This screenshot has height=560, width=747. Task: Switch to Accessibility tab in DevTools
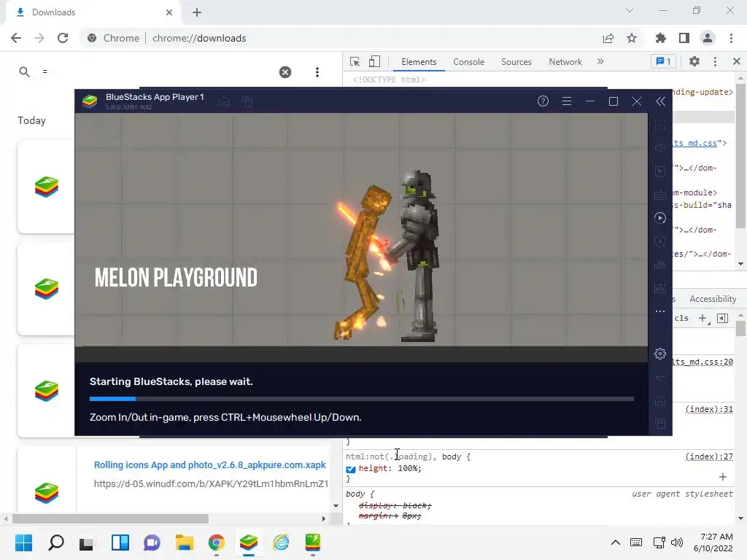click(713, 298)
